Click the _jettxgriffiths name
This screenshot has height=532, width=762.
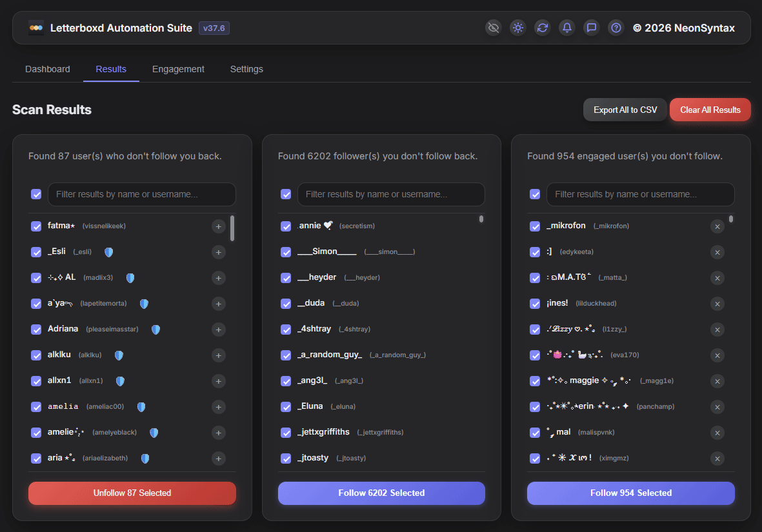323,432
